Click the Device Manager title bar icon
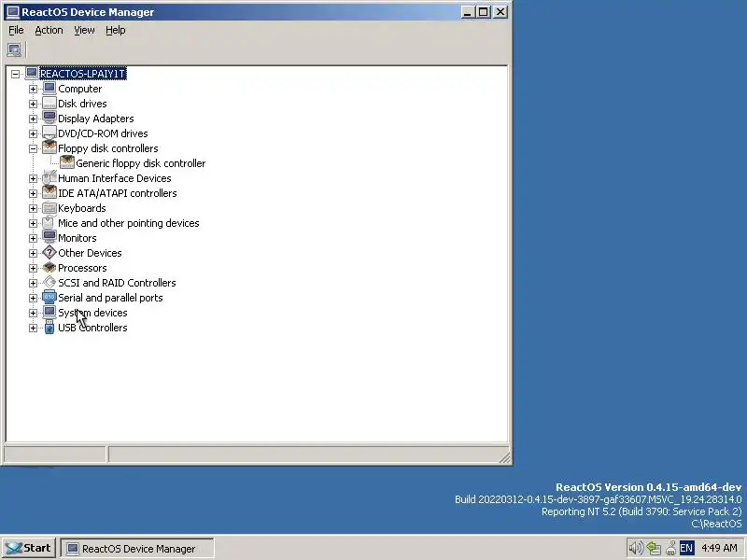 (13, 12)
